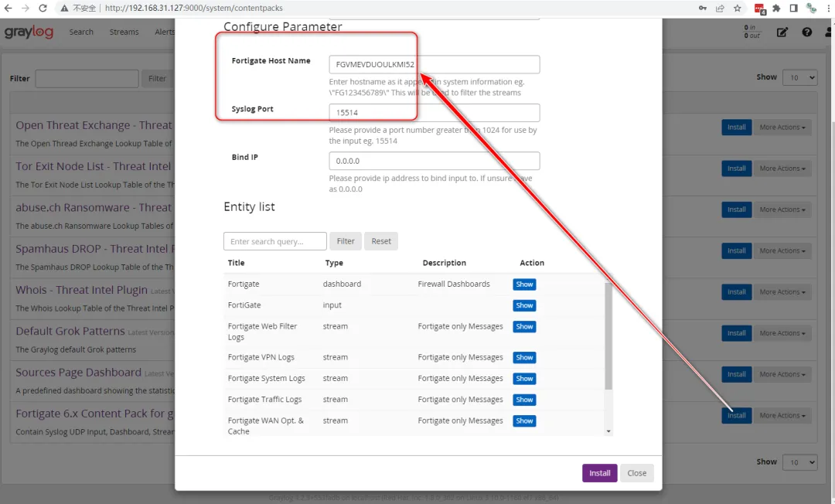Share this page via the share icon
Viewport: 835px width, 504px height.
(x=720, y=8)
